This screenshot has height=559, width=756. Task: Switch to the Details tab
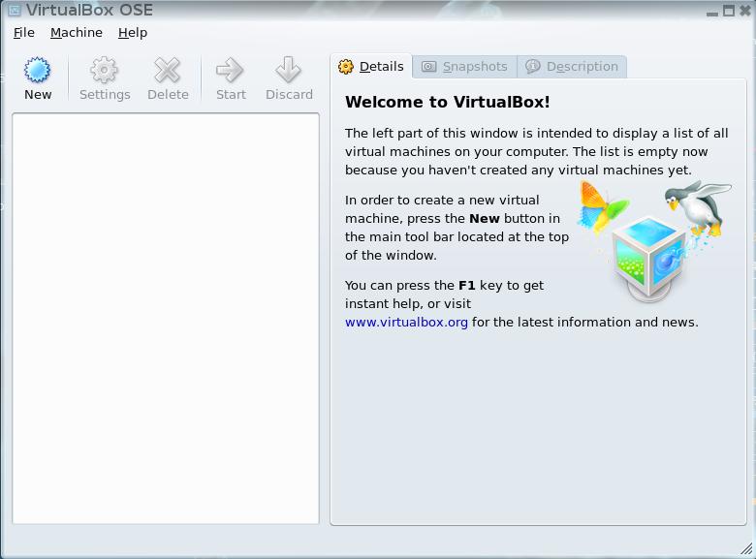click(x=371, y=67)
